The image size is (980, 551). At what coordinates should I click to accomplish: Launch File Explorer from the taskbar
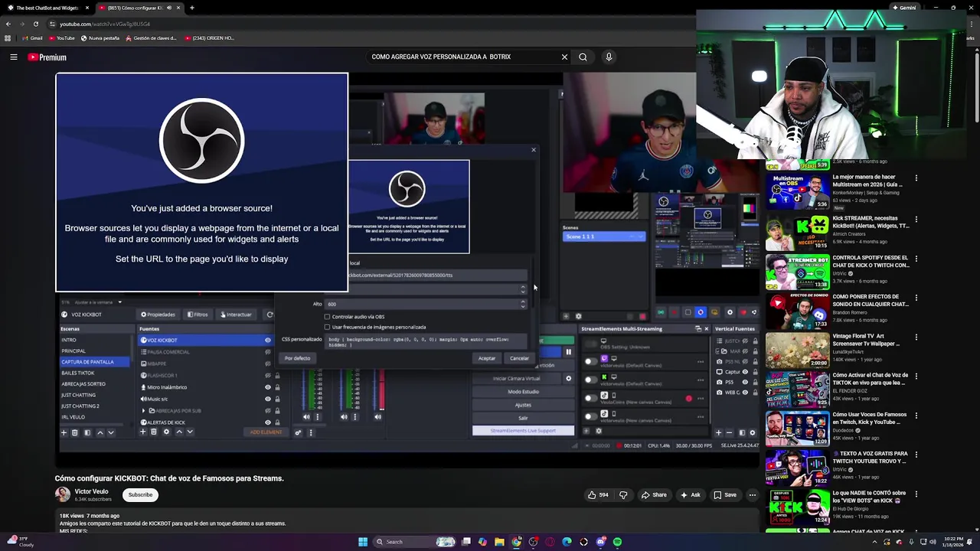[499, 542]
